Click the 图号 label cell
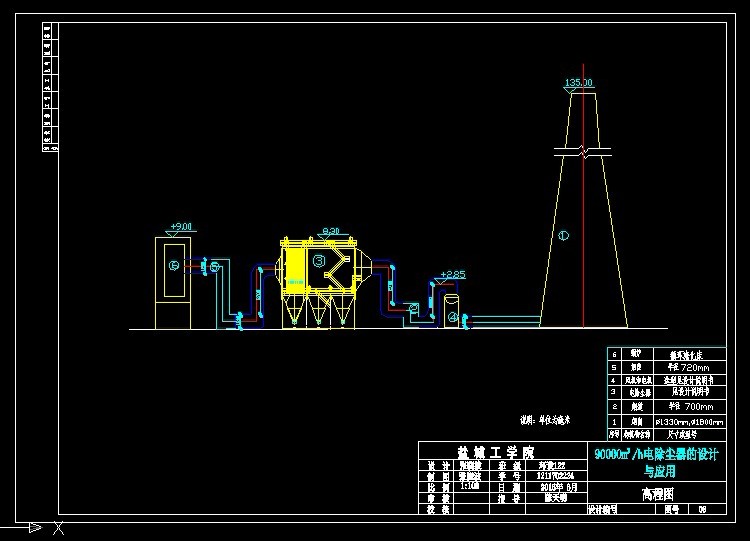Viewport: 750px width, 541px height. 672,509
